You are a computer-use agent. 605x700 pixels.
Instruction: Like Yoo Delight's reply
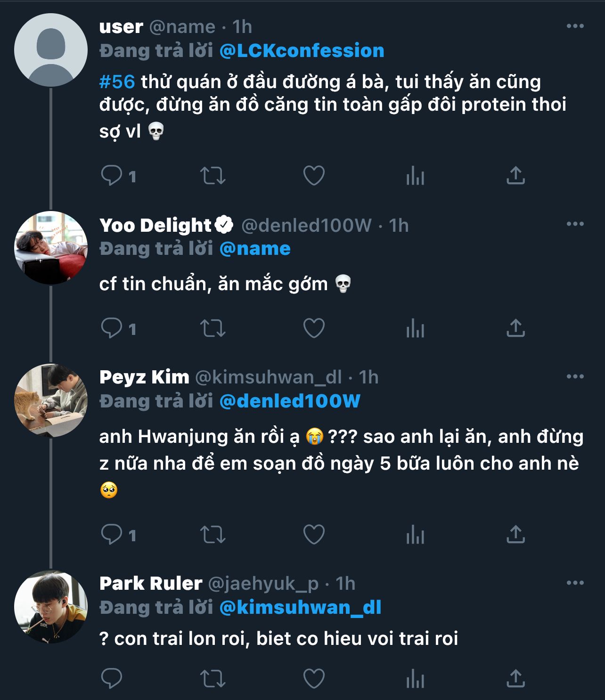tap(314, 328)
